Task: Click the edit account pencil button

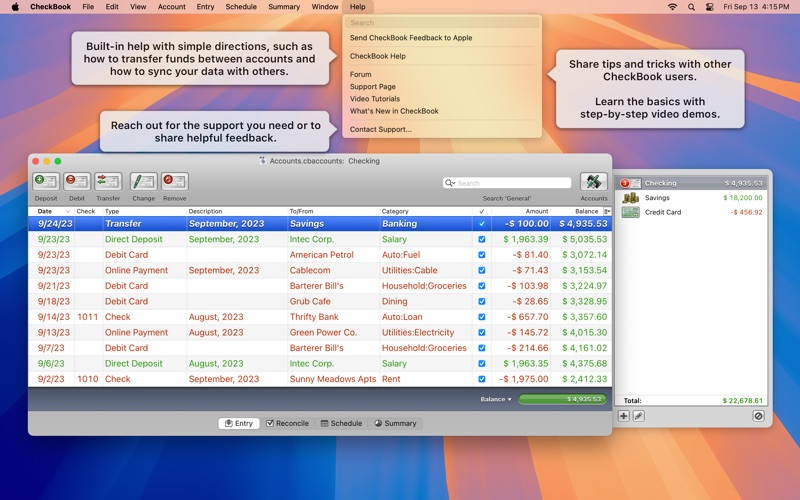Action: 638,416
